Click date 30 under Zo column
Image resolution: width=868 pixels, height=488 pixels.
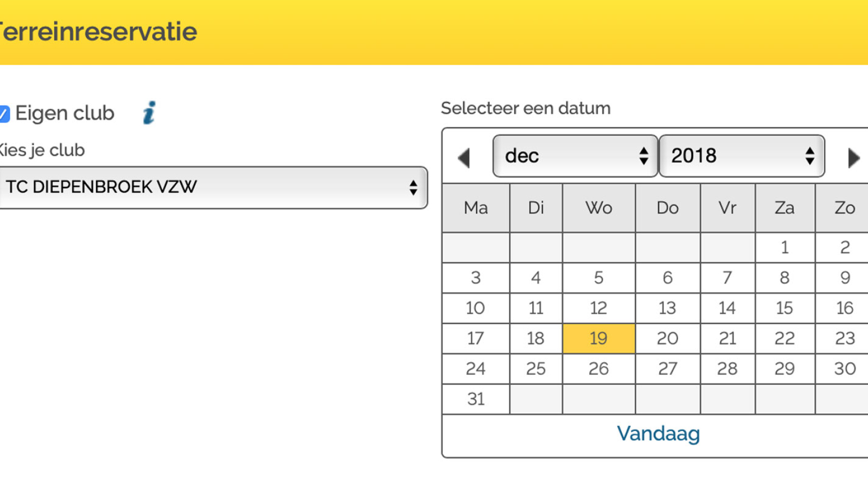[x=845, y=369]
